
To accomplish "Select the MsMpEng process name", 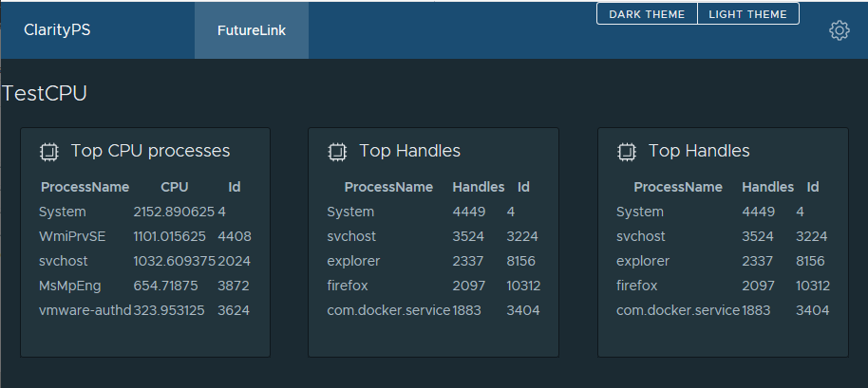I will [x=69, y=286].
